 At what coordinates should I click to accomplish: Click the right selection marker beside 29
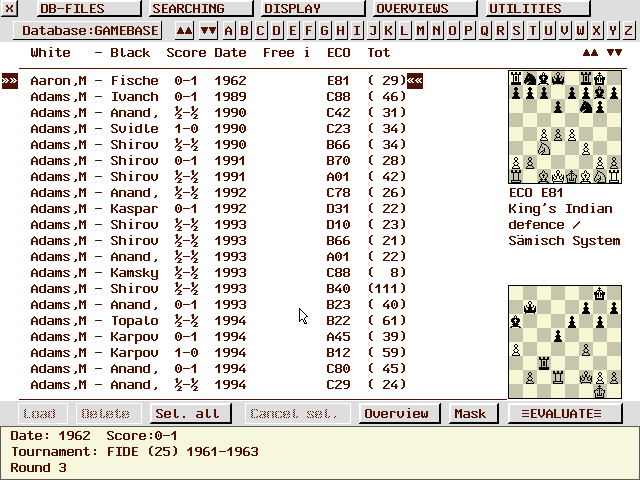[415, 81]
